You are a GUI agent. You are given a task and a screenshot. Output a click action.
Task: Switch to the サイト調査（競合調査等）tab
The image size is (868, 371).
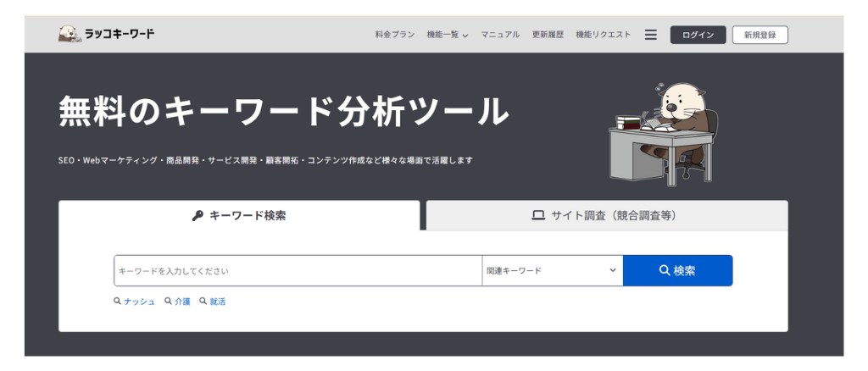(x=606, y=216)
